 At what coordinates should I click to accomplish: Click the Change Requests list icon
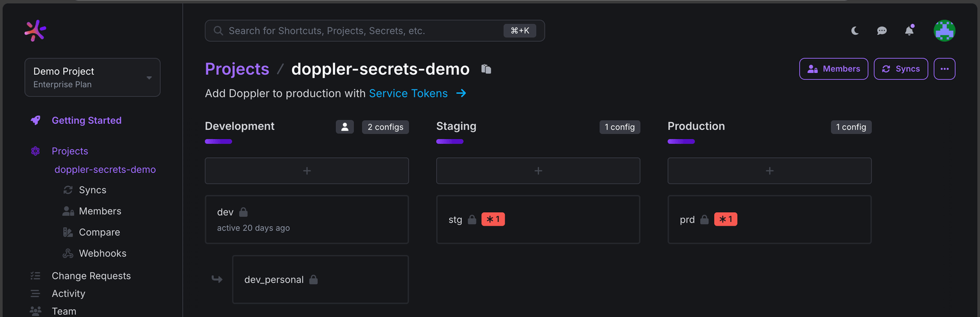(36, 276)
